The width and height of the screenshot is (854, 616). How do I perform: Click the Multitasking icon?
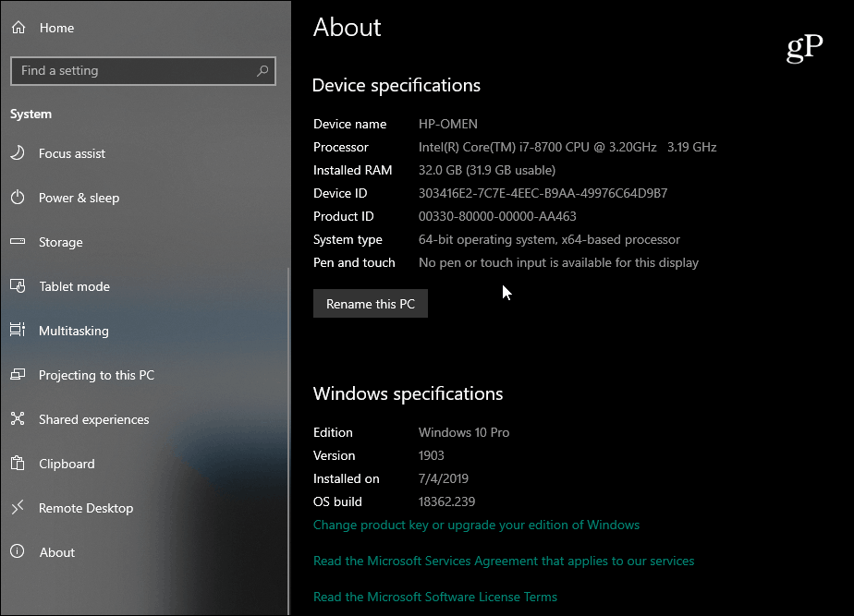(18, 330)
